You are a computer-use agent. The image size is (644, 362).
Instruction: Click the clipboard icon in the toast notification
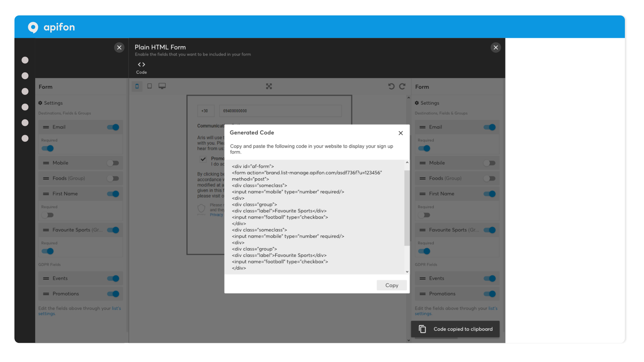click(x=422, y=329)
